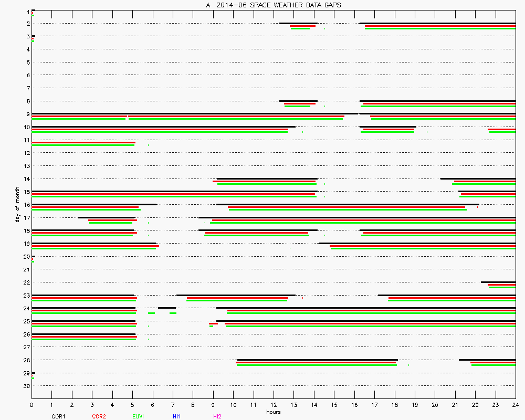Click the green EUVI legend label
Screen dimensions: 525x420
[x=138, y=416]
